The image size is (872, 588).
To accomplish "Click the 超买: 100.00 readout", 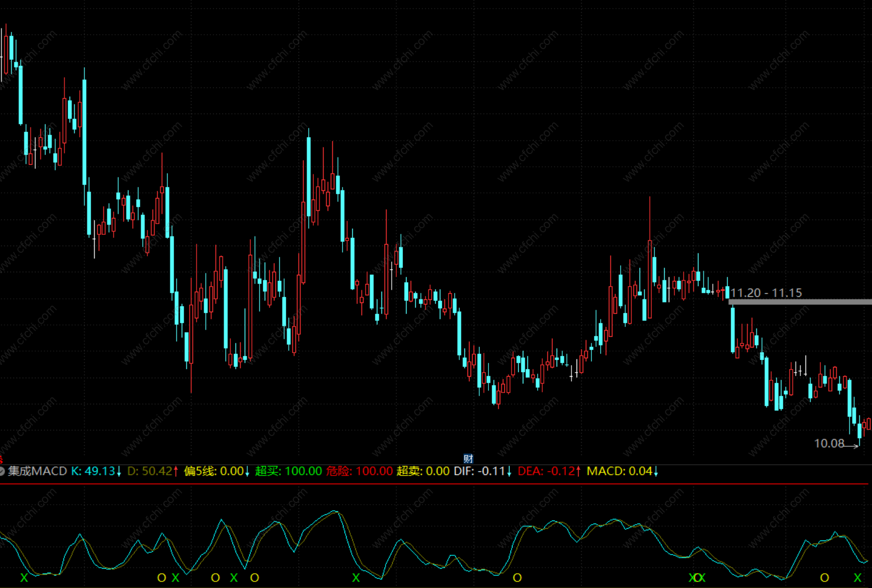I will tap(289, 471).
